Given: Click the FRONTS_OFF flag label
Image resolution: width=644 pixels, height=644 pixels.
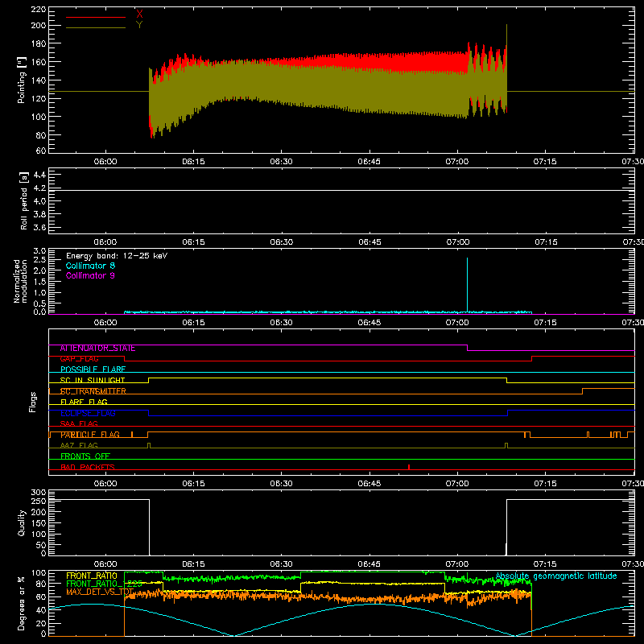Looking at the screenshot, I should [x=85, y=456].
